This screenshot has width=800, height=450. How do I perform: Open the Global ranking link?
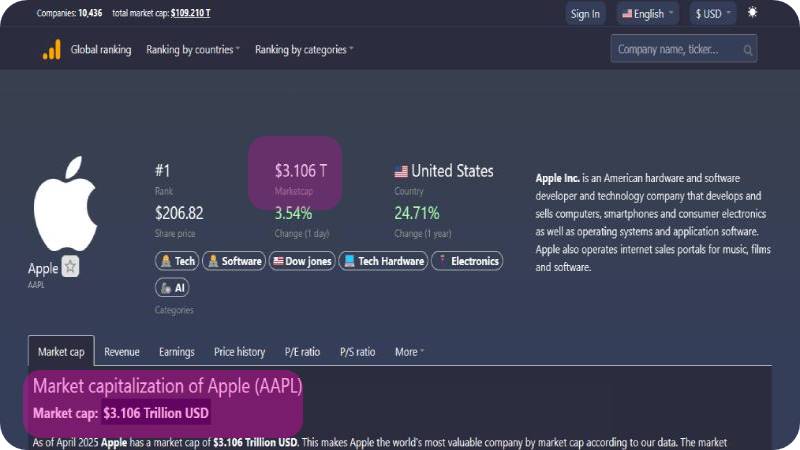[x=101, y=49]
